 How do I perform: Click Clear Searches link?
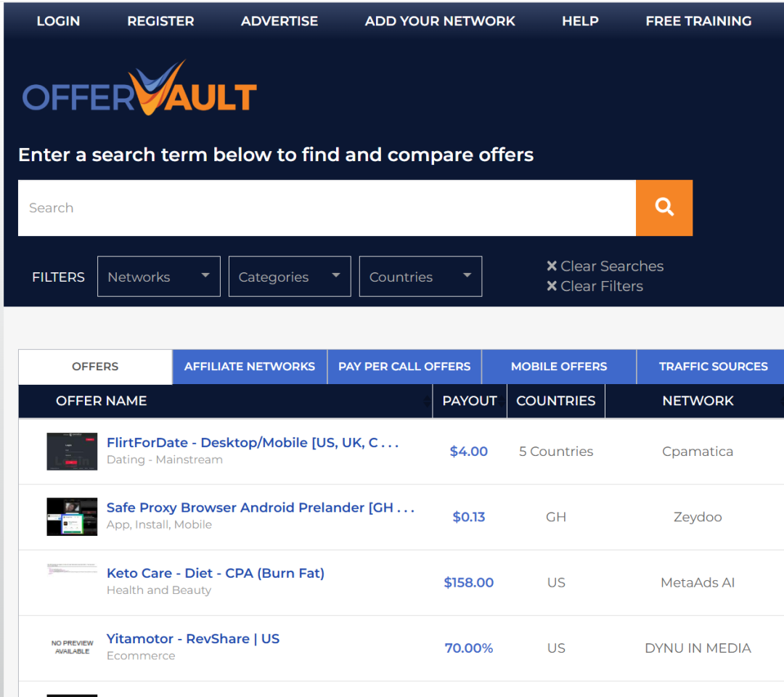[x=605, y=266]
